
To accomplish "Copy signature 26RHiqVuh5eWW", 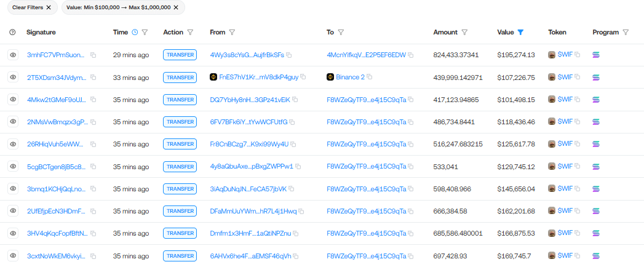I will pyautogui.click(x=93, y=144).
